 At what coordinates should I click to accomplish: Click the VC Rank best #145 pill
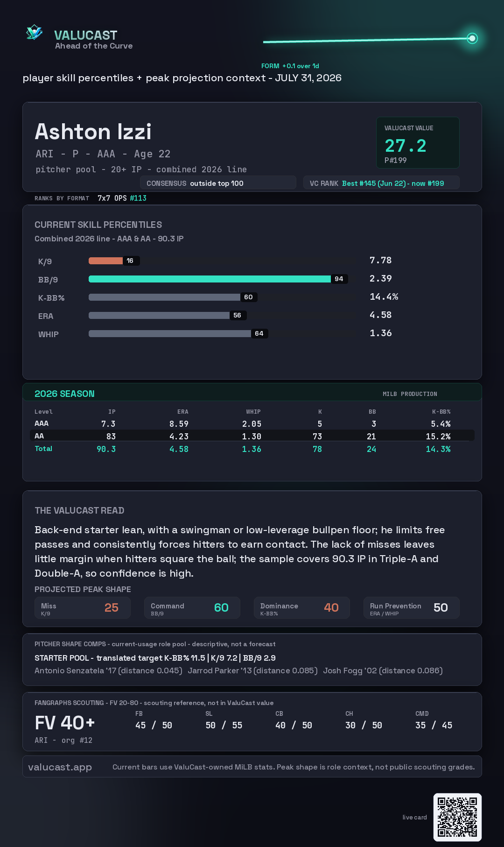[x=381, y=183]
